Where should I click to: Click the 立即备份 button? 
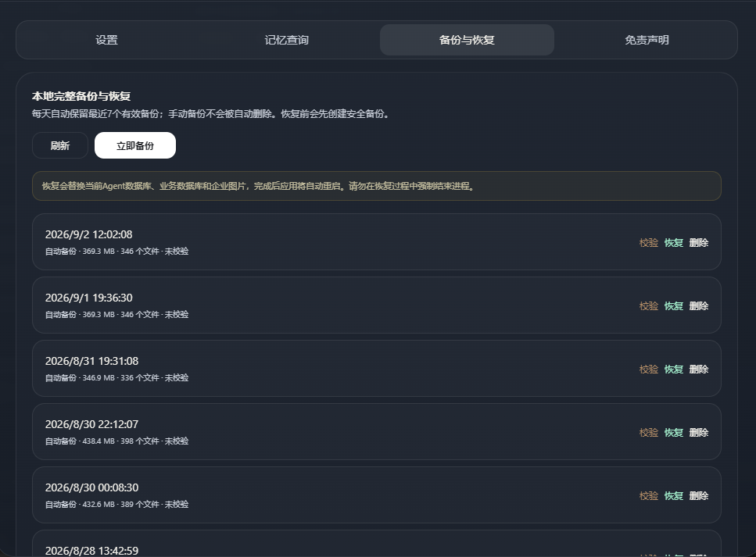(x=135, y=145)
